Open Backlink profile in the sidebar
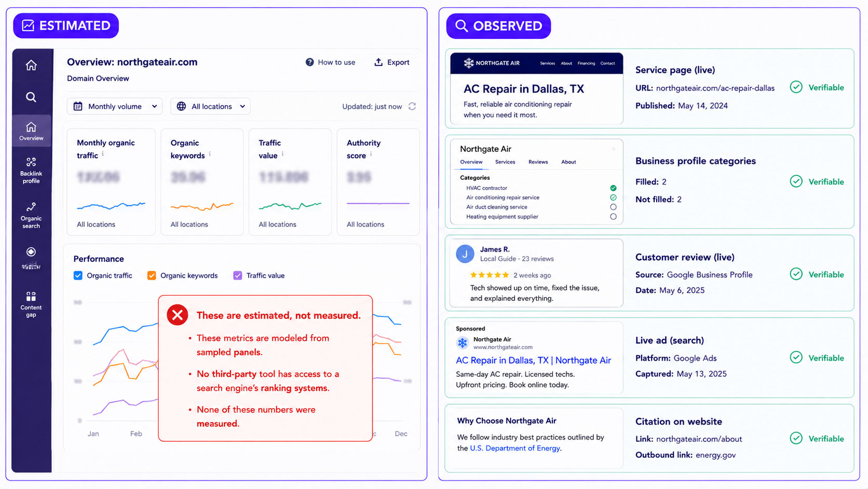Image resolution: width=868 pixels, height=489 pixels. [31, 170]
